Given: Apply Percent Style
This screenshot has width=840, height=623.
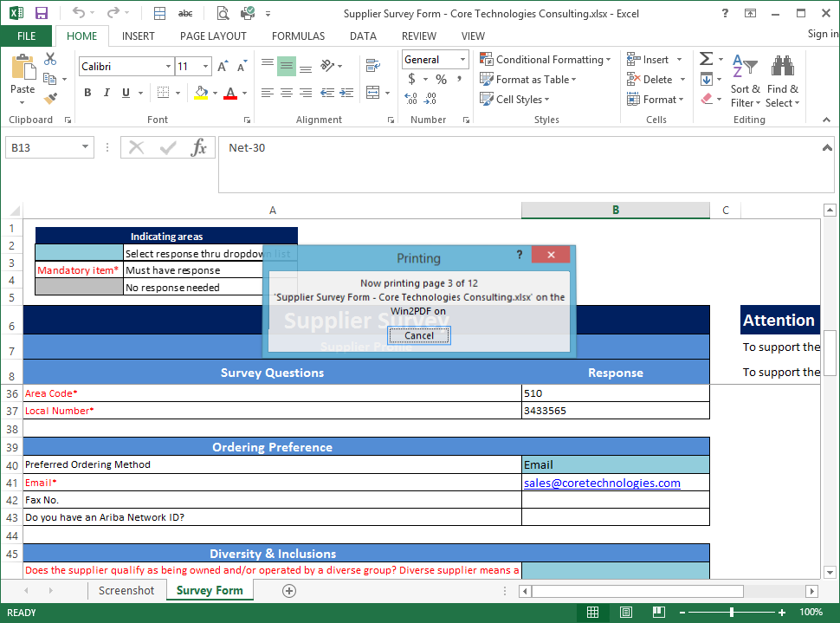Looking at the screenshot, I should pyautogui.click(x=441, y=80).
